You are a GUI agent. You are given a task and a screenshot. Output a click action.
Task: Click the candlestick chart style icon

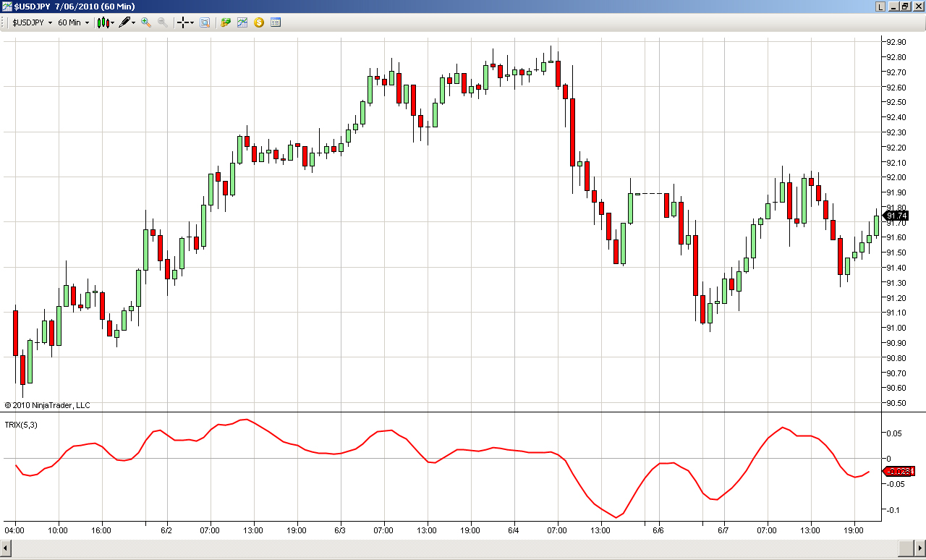click(x=103, y=22)
